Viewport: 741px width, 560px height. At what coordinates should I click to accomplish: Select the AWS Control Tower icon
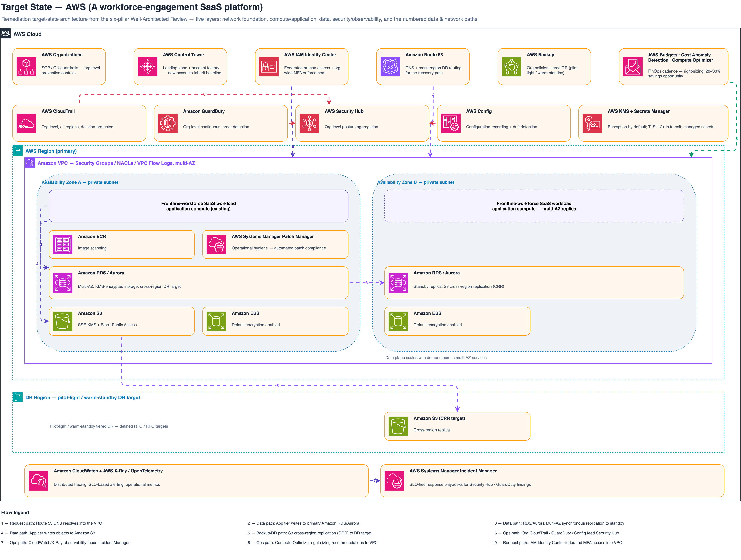pyautogui.click(x=148, y=67)
